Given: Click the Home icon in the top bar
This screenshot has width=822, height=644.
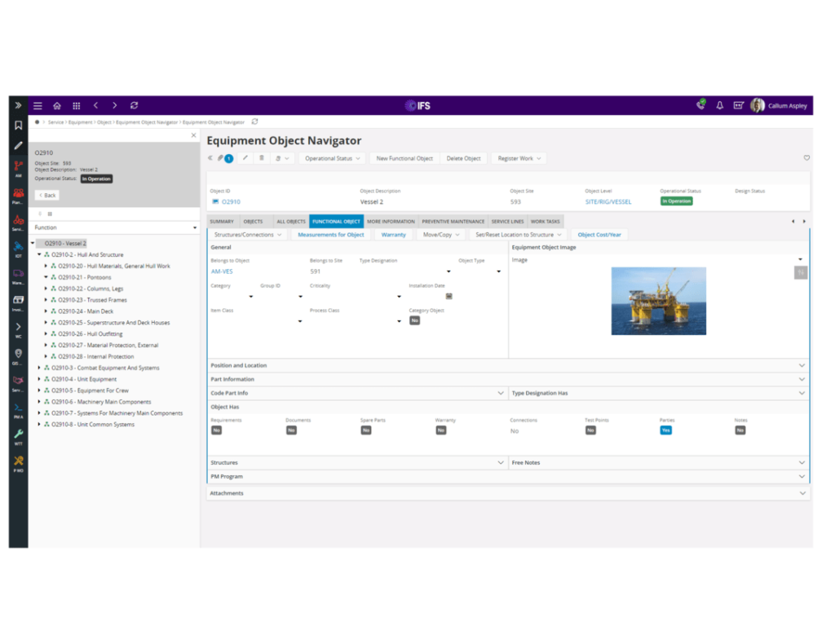Looking at the screenshot, I should point(56,105).
